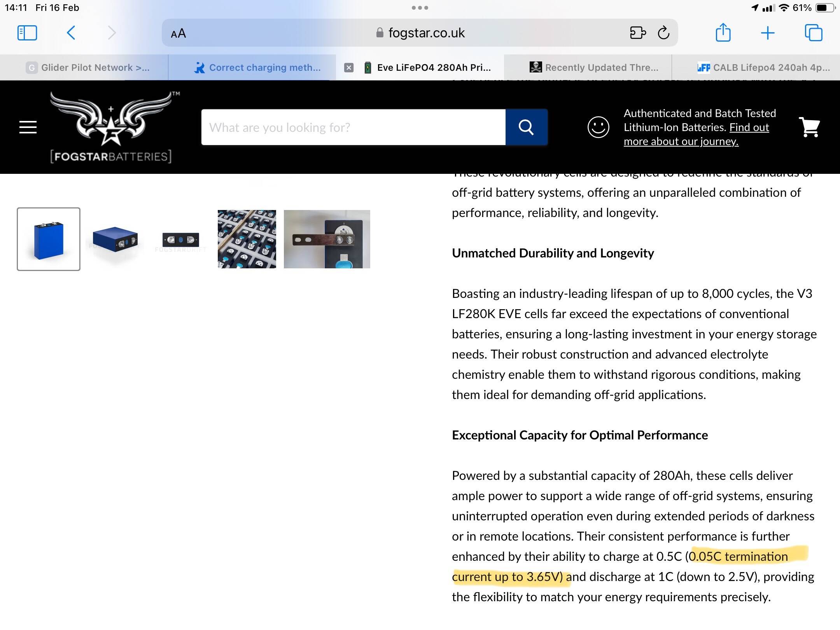This screenshot has width=840, height=630.
Task: Tap the three-dot multitasking control
Action: tap(420, 7)
